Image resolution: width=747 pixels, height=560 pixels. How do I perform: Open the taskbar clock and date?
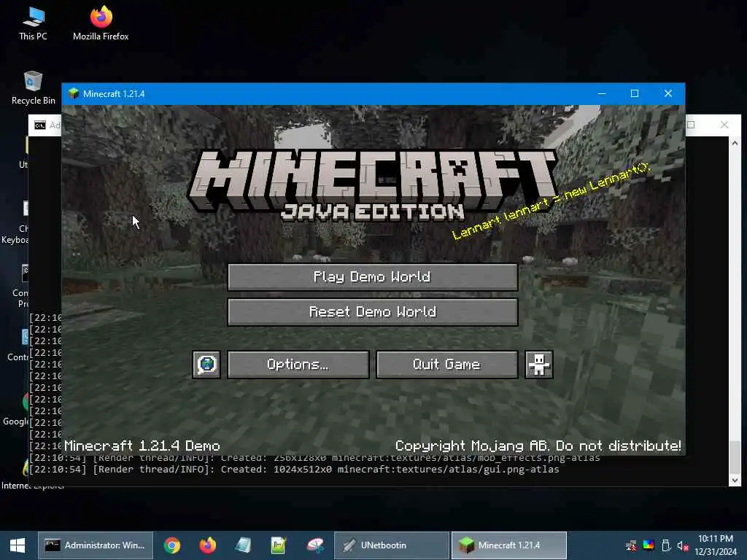716,545
